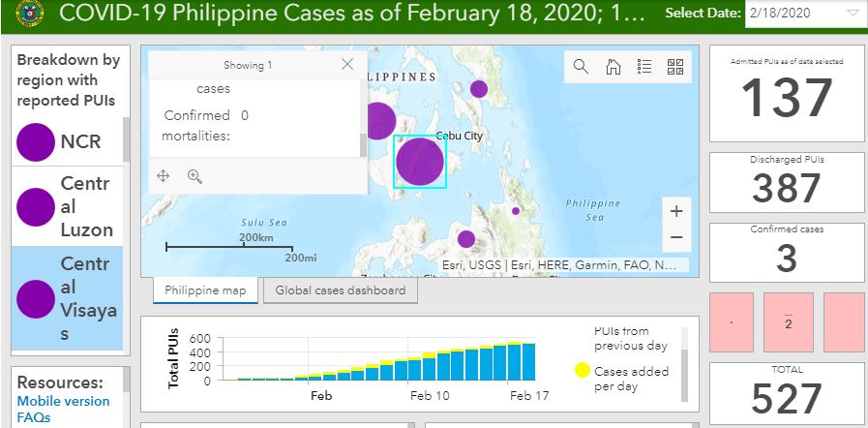868x428 pixels.
Task: Reset map to default home extent
Action: [x=613, y=67]
